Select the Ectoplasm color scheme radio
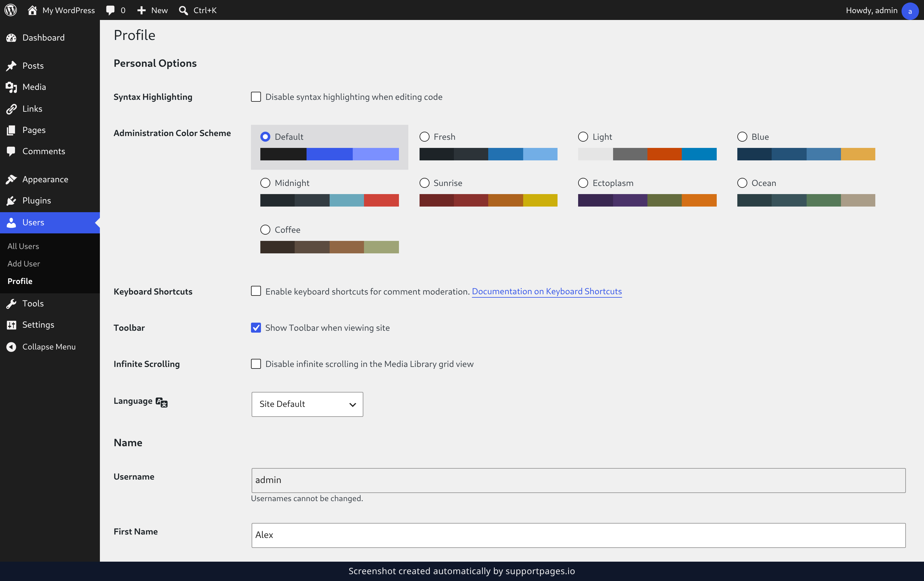Screen dimensions: 924x581 pyautogui.click(x=583, y=183)
